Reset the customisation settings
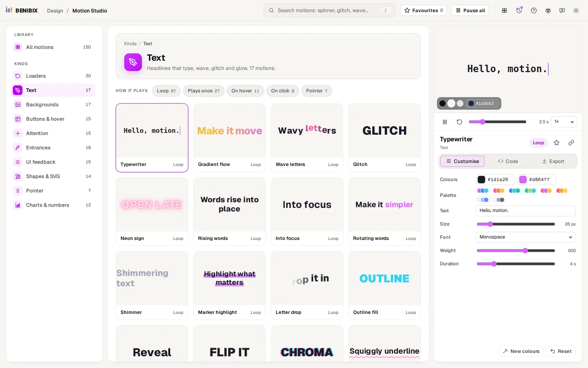Screen dimensions: 588x368 (561, 351)
